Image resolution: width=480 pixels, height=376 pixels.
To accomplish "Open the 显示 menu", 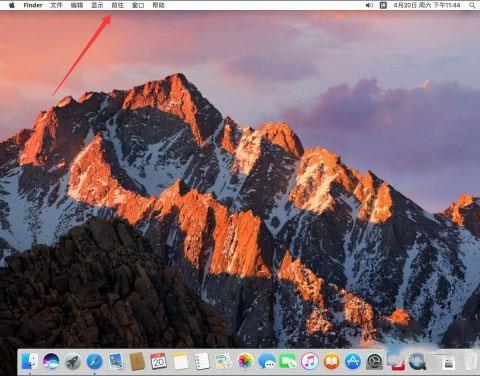I will coord(97,5).
